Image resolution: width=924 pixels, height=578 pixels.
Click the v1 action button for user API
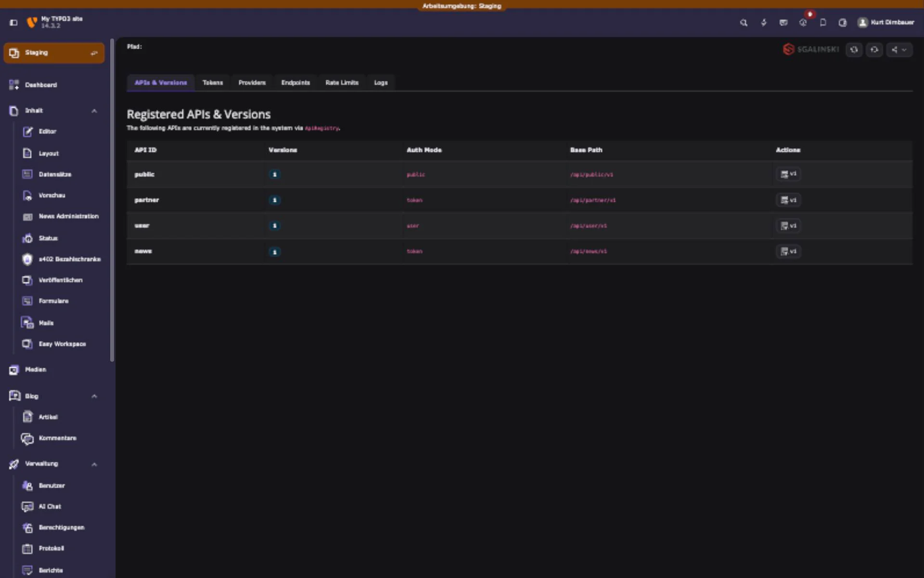tap(788, 225)
